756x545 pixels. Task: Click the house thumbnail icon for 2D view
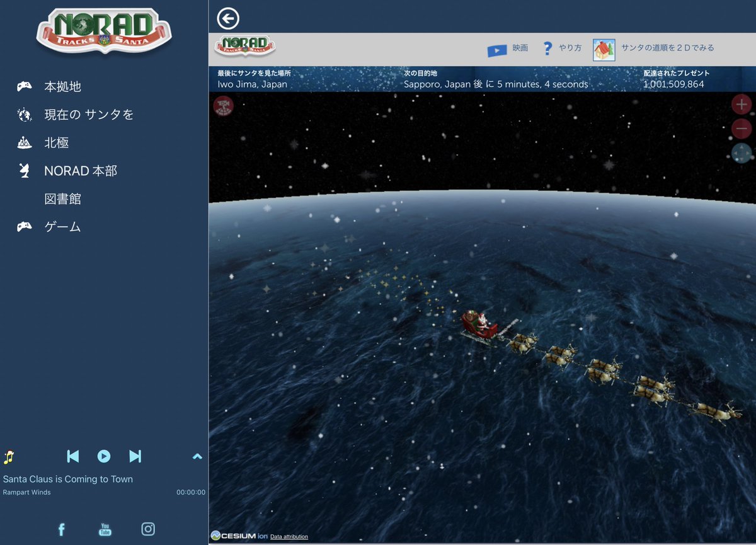point(604,50)
